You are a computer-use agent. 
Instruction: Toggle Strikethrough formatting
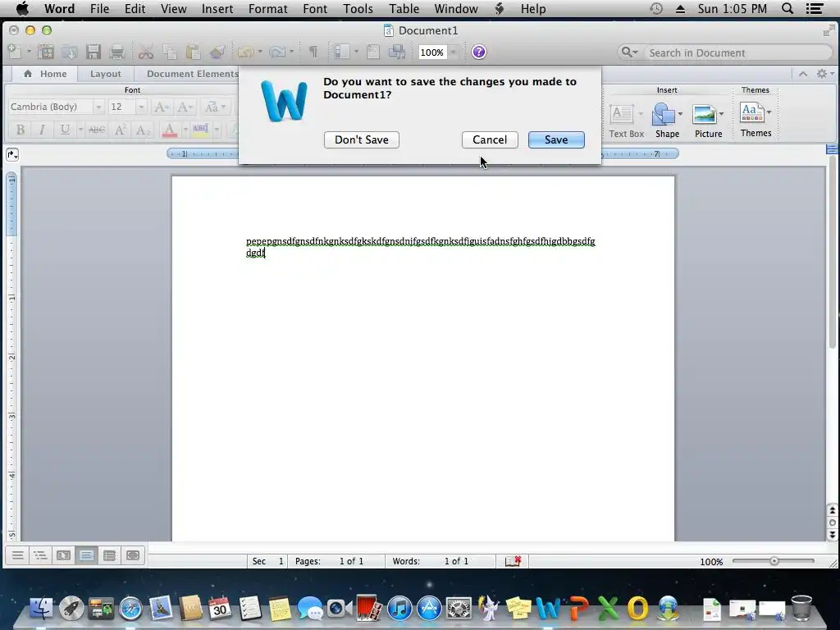click(97, 130)
